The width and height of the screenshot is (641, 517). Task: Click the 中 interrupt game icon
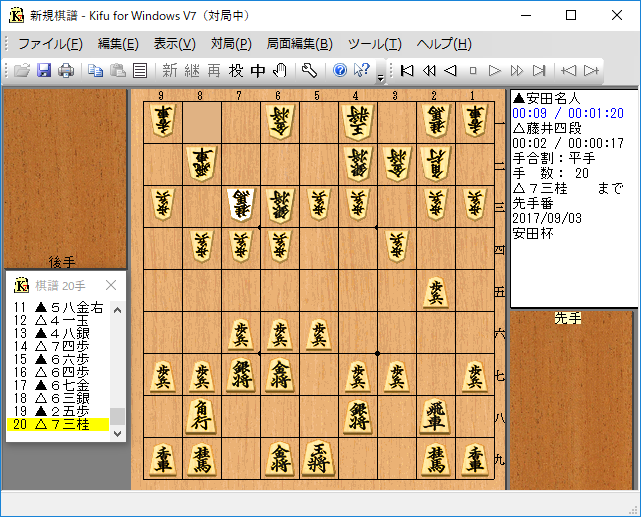(258, 70)
